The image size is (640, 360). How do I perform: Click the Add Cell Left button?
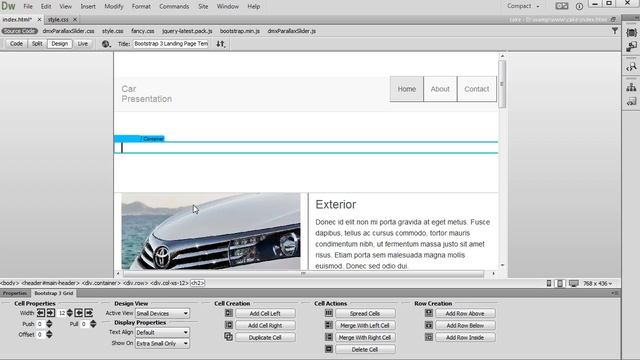coord(265,313)
